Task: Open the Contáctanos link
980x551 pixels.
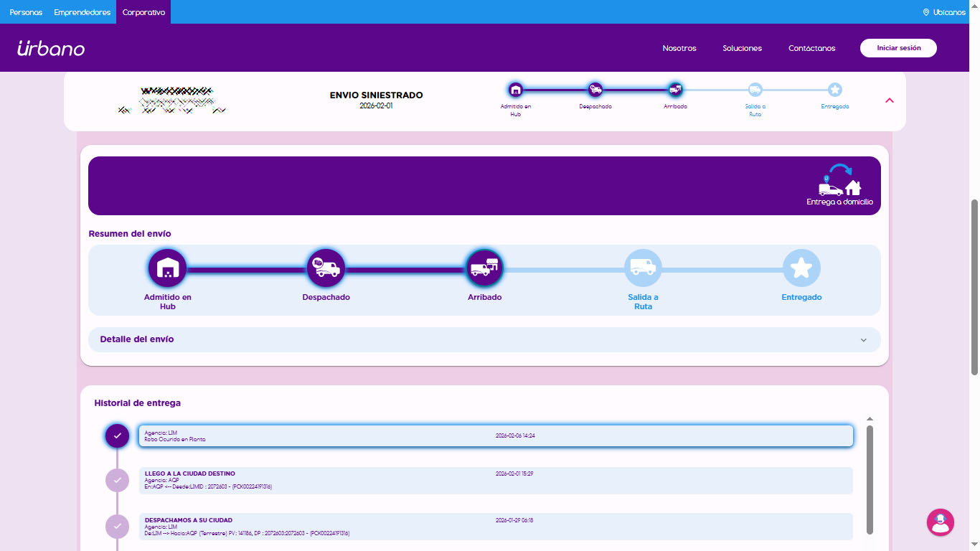Action: (811, 48)
